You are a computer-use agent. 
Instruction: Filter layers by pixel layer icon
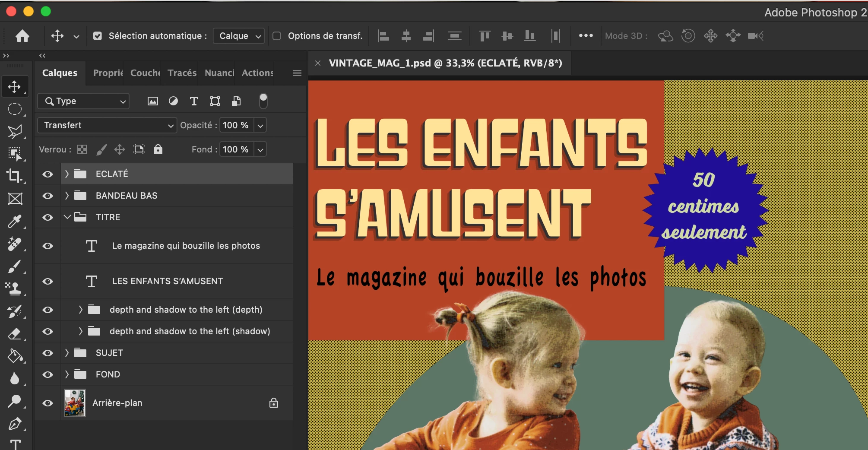pyautogui.click(x=153, y=101)
